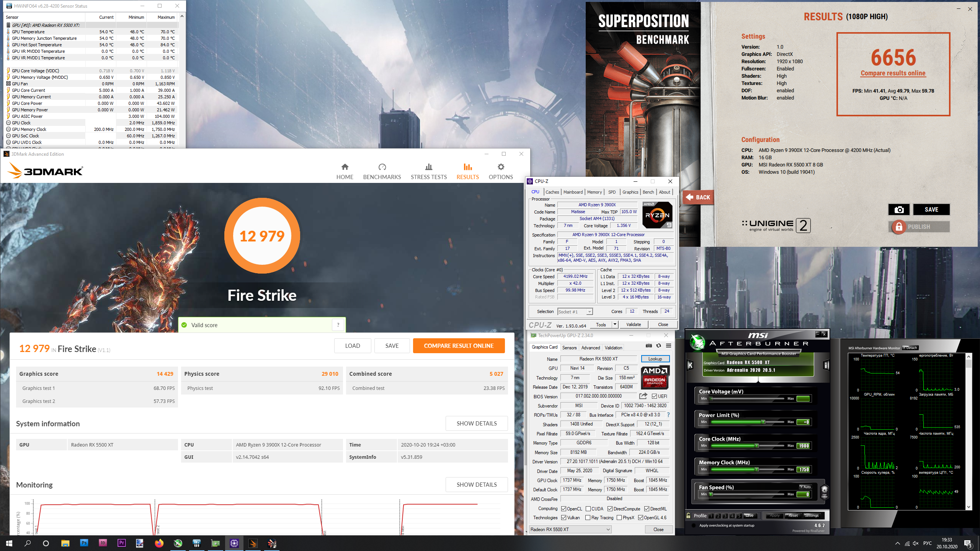Switch to CPU-Z Bench tab

(648, 192)
